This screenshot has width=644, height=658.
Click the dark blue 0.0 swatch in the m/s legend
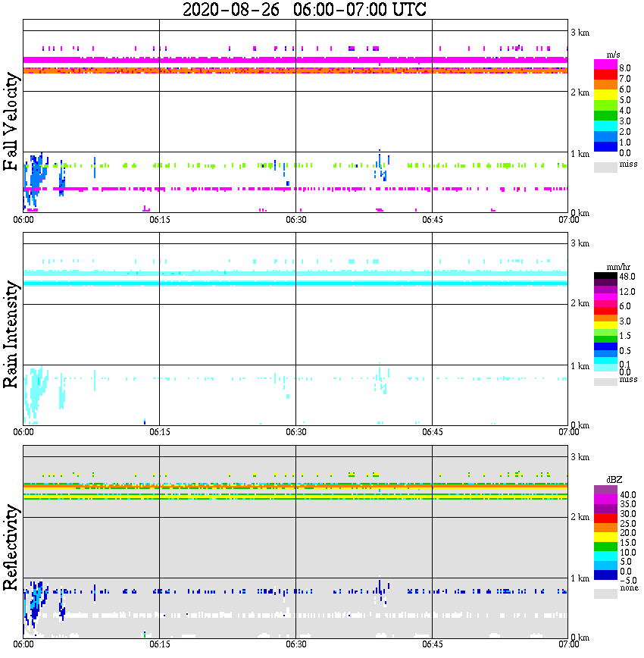coord(605,146)
